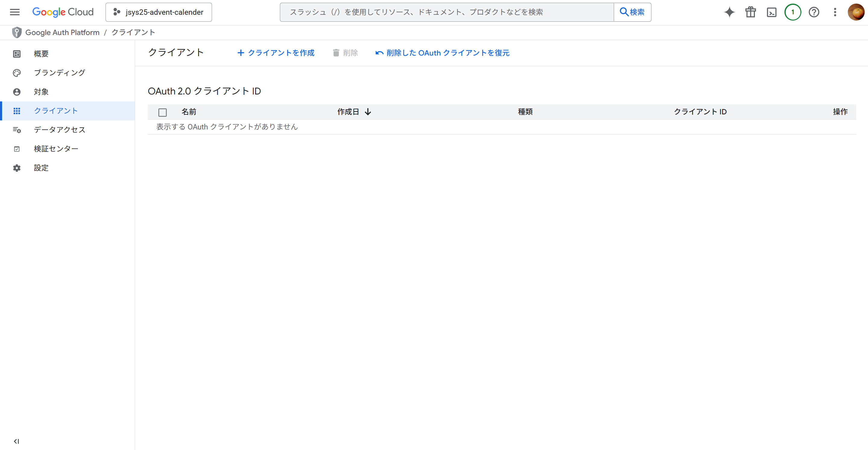Open Gemini AI assistant sparkle icon

[729, 12]
